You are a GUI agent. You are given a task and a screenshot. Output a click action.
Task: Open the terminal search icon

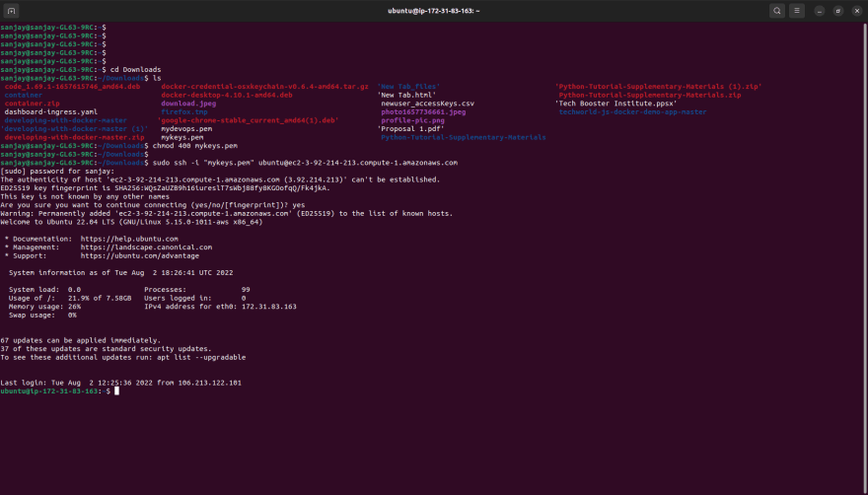tap(776, 11)
